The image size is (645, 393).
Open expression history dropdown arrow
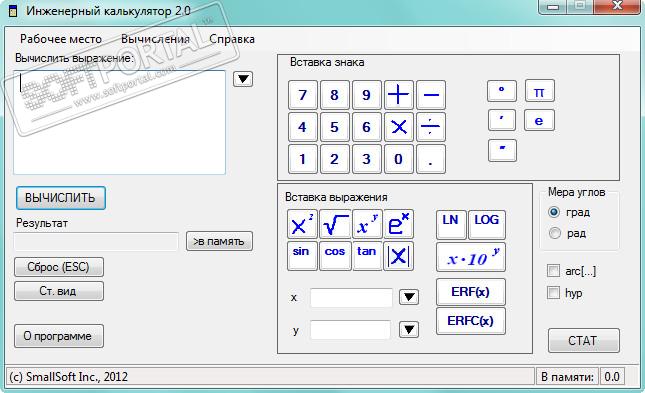pyautogui.click(x=243, y=79)
